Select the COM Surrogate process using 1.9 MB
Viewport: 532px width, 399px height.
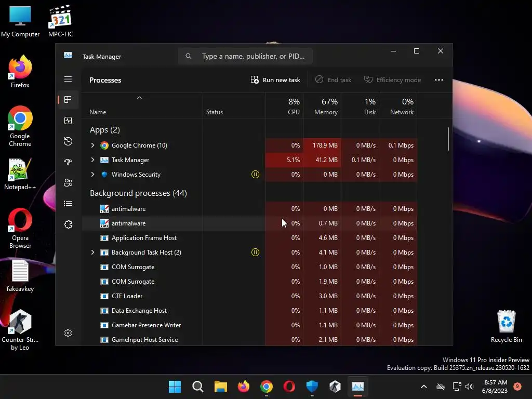click(x=249, y=282)
